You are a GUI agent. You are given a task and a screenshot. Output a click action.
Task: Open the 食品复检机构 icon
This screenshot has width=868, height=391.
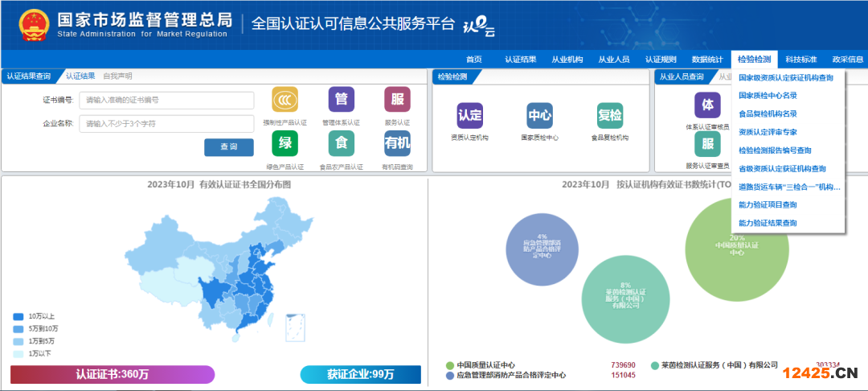coord(610,116)
